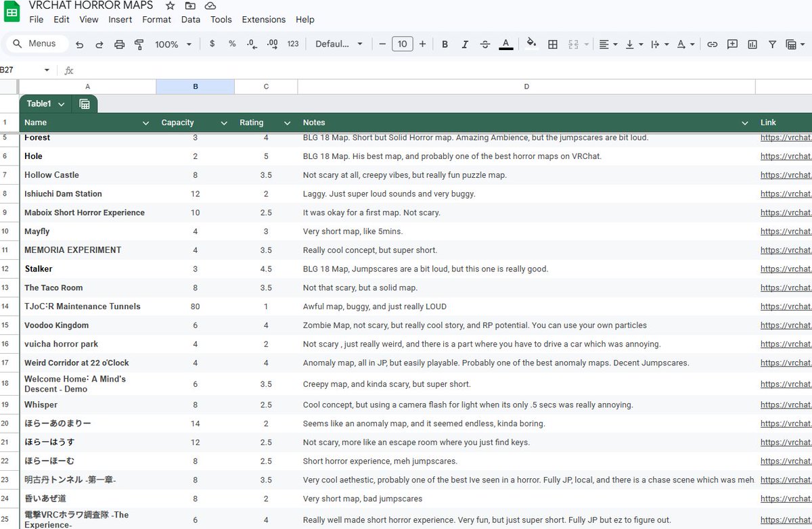Activate the Paint format tool
This screenshot has width=812, height=529.
[139, 44]
